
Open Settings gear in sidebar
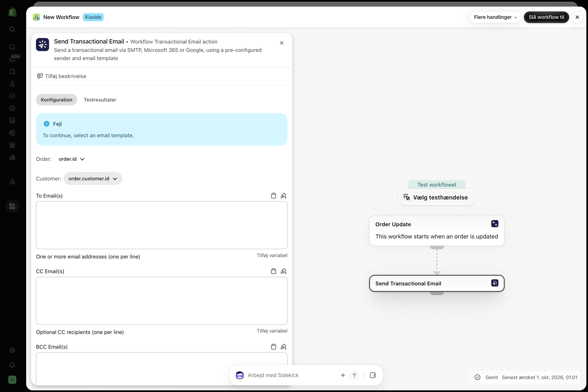click(x=12, y=350)
